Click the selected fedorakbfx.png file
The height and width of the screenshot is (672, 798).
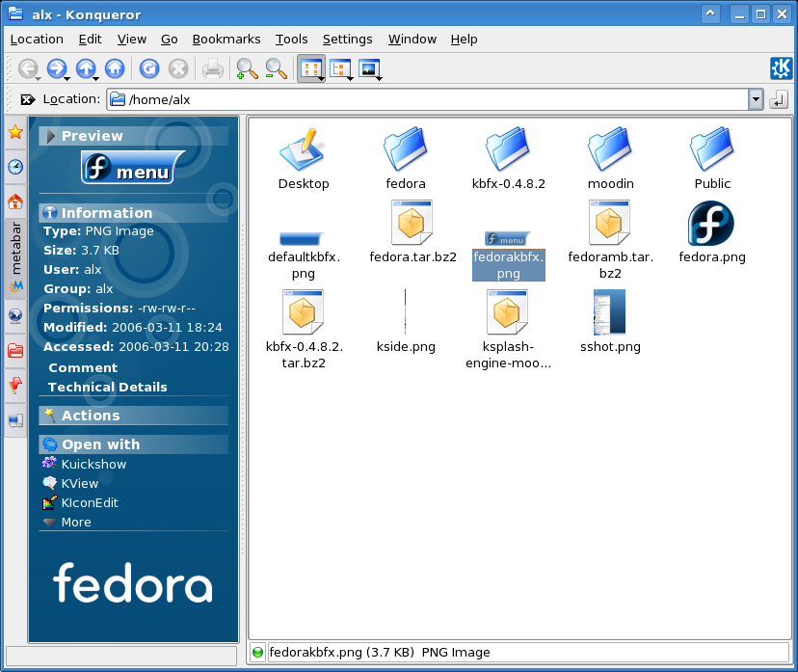point(508,255)
